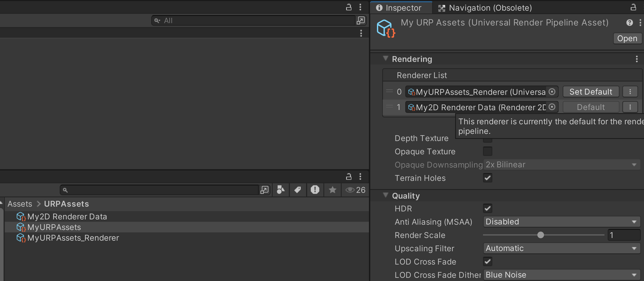
Task: Open the Project window kebab menu
Action: [360, 176]
